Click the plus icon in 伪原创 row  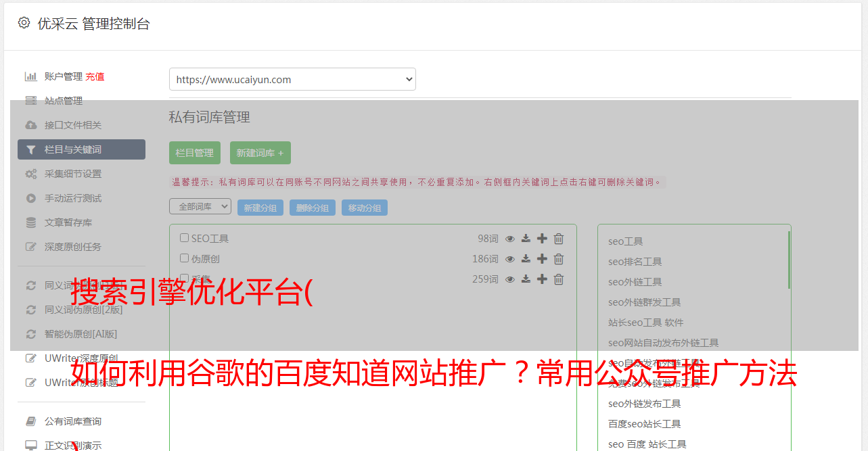tap(542, 259)
